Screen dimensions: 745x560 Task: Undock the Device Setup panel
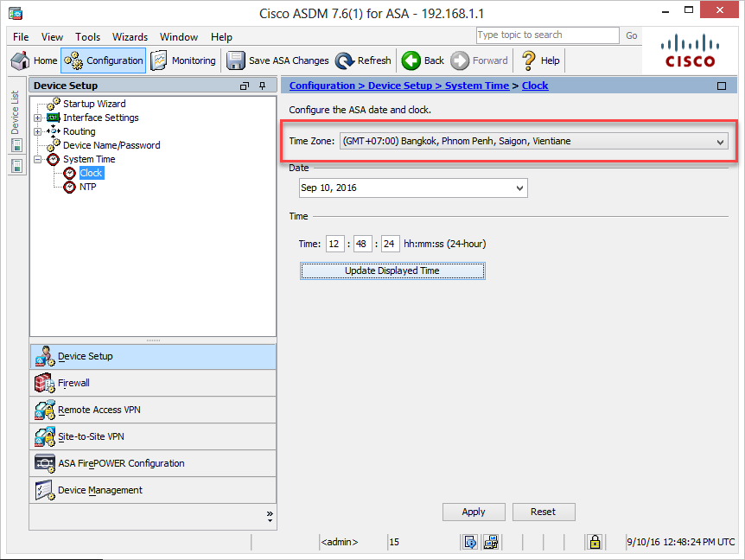click(x=245, y=86)
